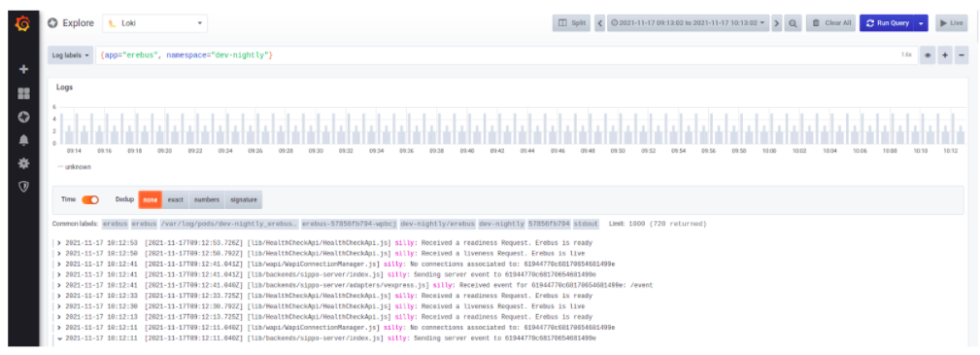Expand the 10:12:13 readiness log line
980x355 pixels.
tap(59, 317)
